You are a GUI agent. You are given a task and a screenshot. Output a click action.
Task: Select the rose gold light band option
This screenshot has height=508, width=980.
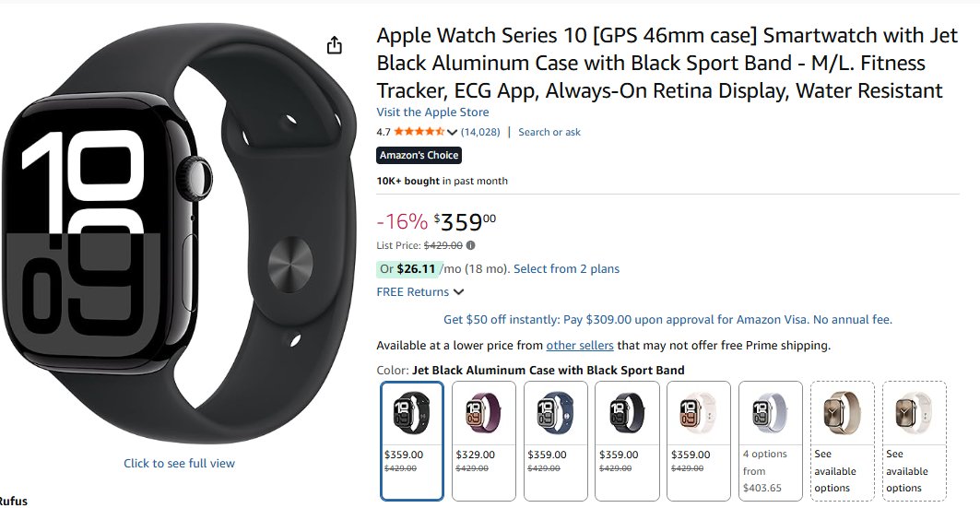pos(698,440)
